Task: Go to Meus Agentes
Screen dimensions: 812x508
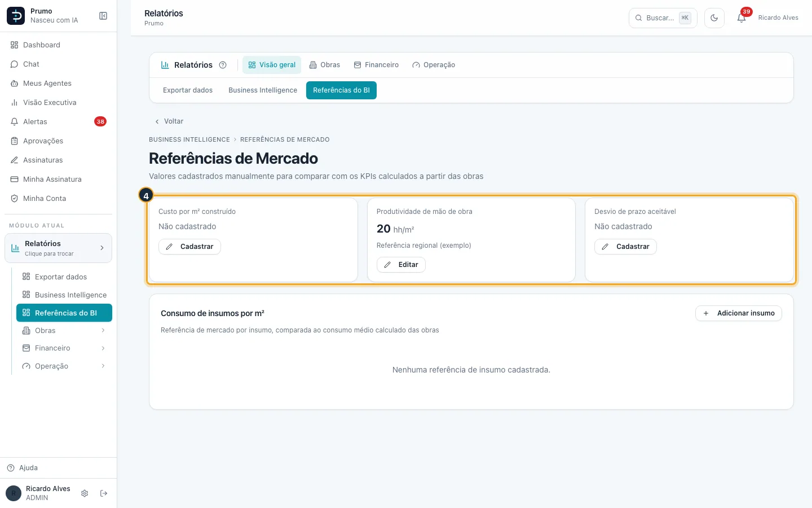Action: click(59, 84)
